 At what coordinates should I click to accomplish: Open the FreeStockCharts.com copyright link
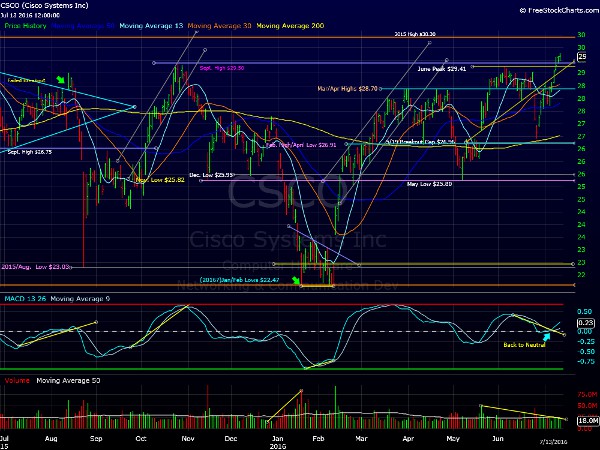click(559, 10)
